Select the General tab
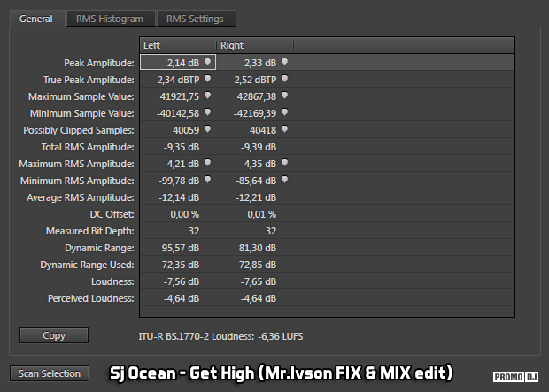 [x=36, y=19]
